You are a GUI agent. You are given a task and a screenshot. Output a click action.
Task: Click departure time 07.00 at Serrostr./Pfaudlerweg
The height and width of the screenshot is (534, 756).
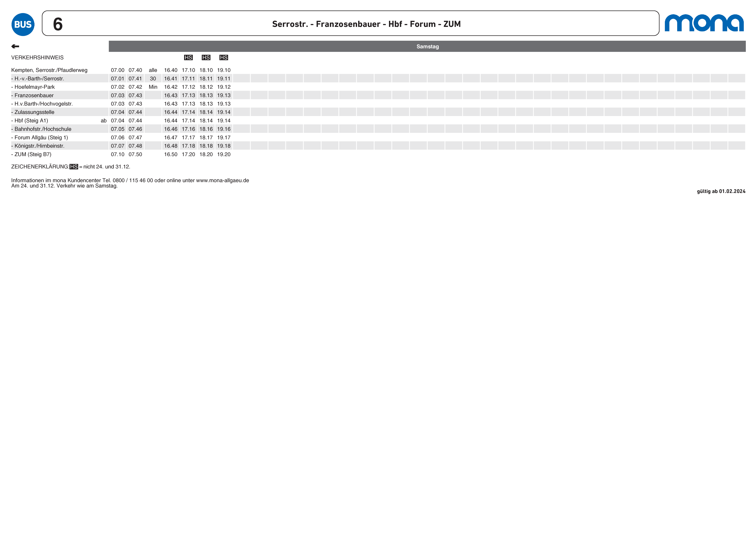(118, 70)
